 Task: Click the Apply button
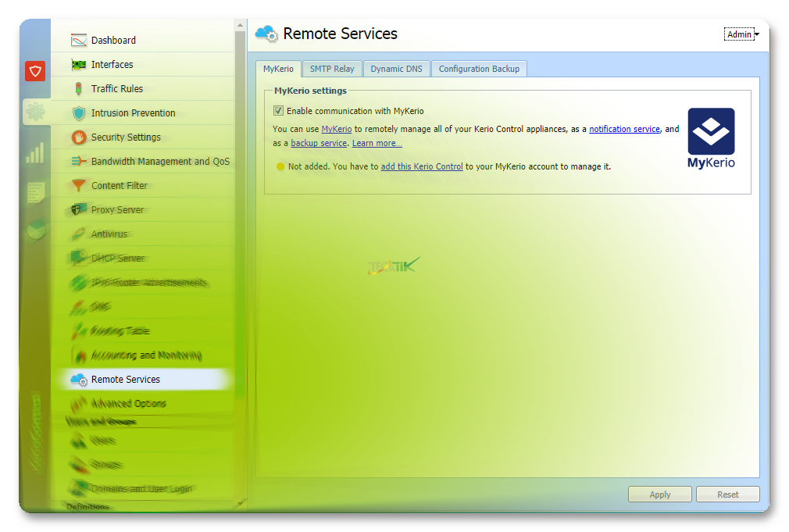660,495
